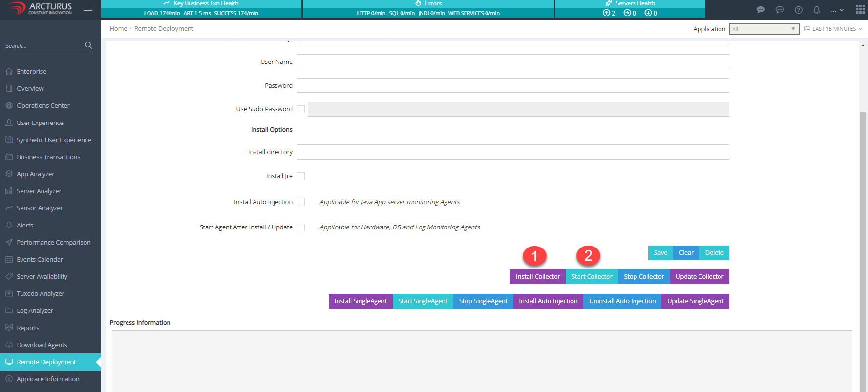Click the Tuxedo Analyzer icon
This screenshot has height=392, width=868.
9,293
